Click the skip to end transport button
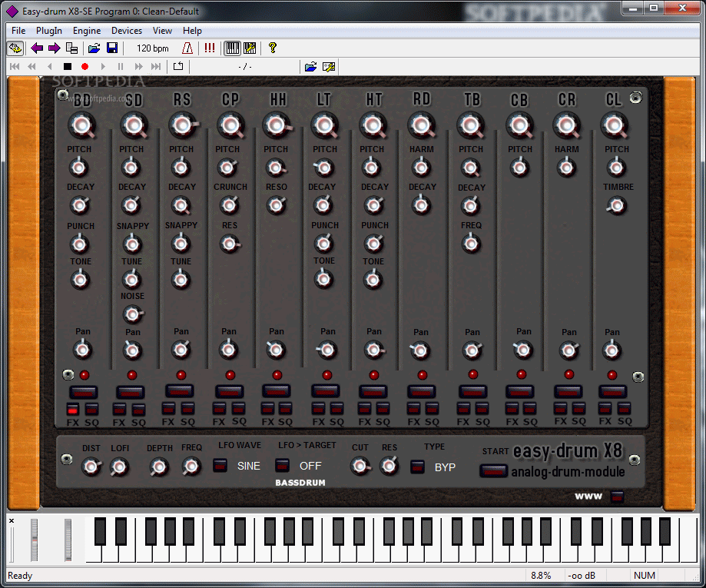The height and width of the screenshot is (588, 706). pos(156,67)
